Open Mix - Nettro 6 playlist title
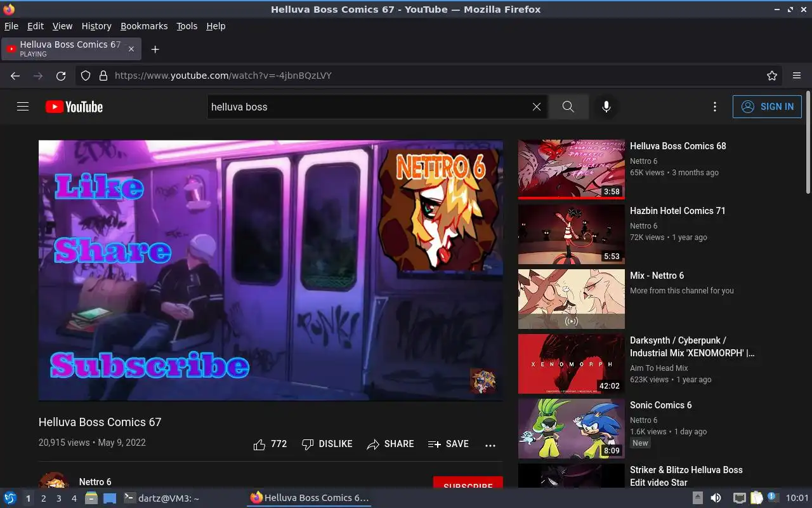The height and width of the screenshot is (508, 812). pos(657,276)
